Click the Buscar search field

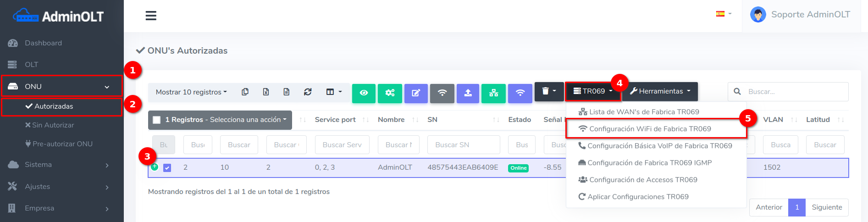795,92
